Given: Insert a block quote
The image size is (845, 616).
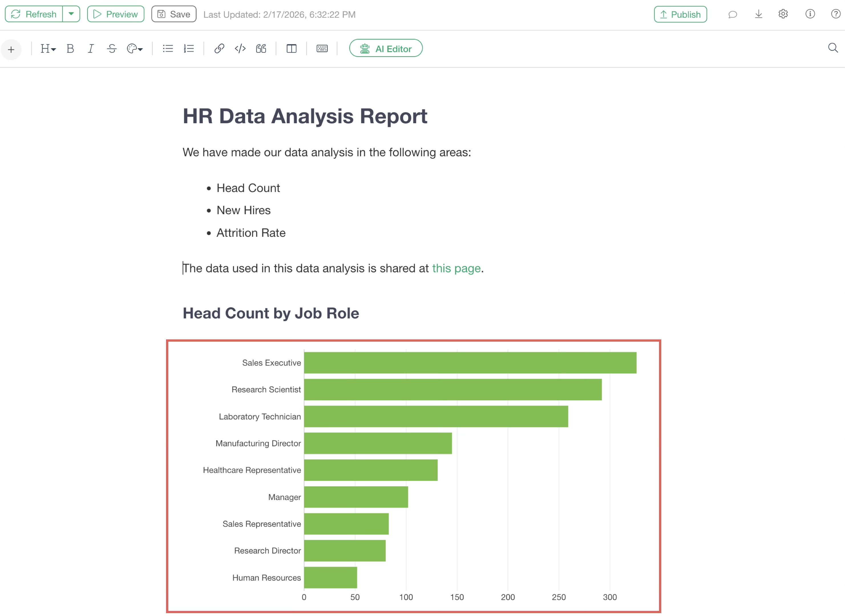Looking at the screenshot, I should pos(261,49).
